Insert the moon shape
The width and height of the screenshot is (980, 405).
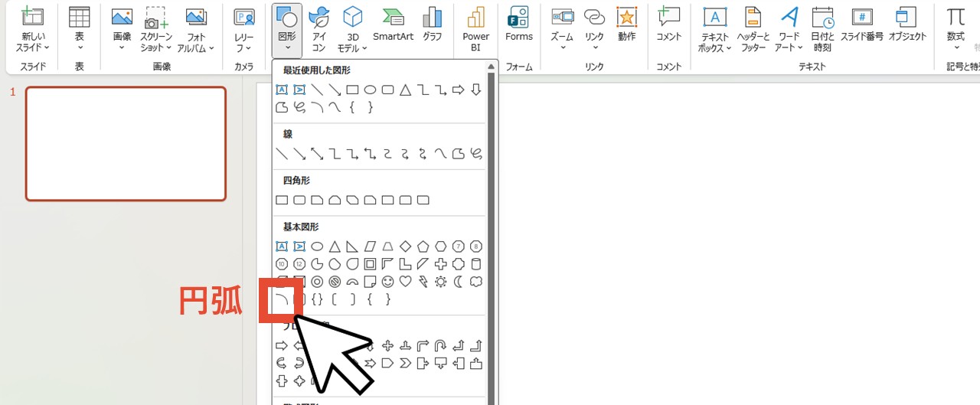coord(458,282)
